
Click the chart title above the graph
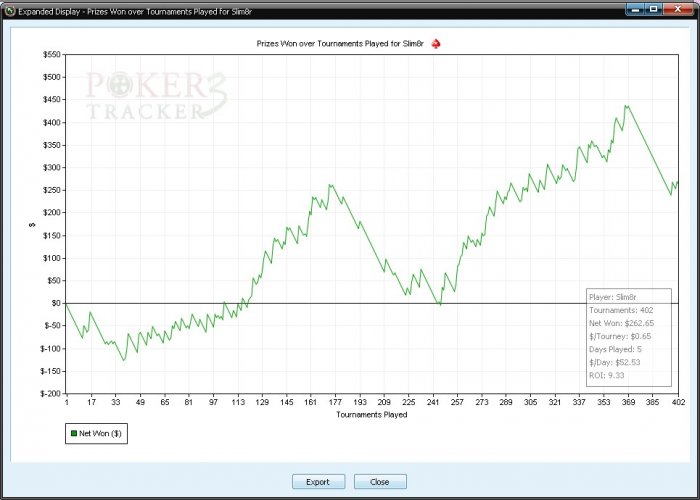[x=340, y=44]
